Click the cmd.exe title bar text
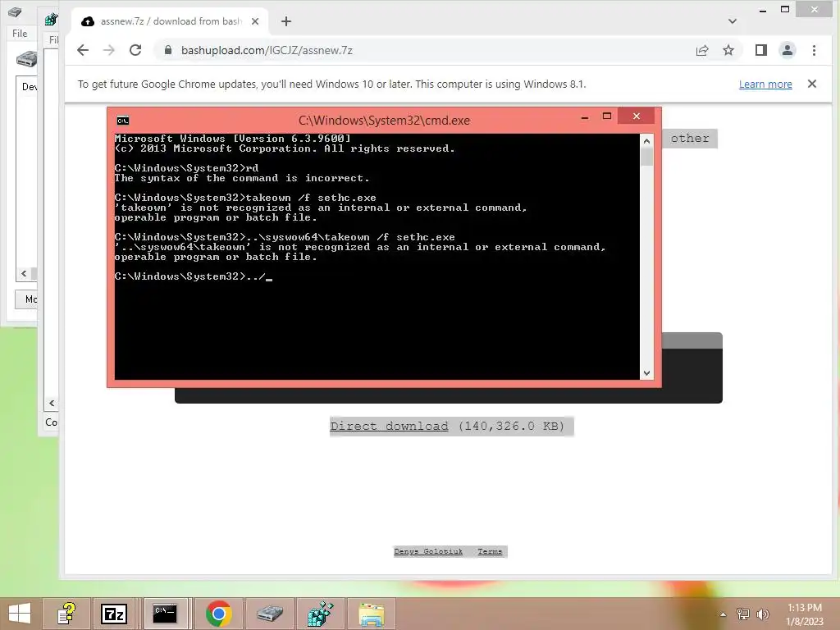Viewport: 840px width, 630px height. point(384,121)
